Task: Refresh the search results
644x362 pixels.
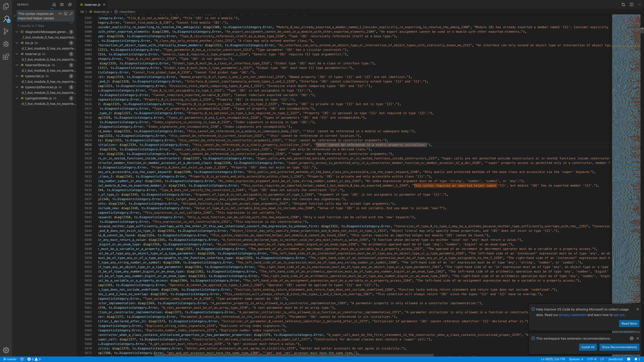Action: (x=54, y=4)
